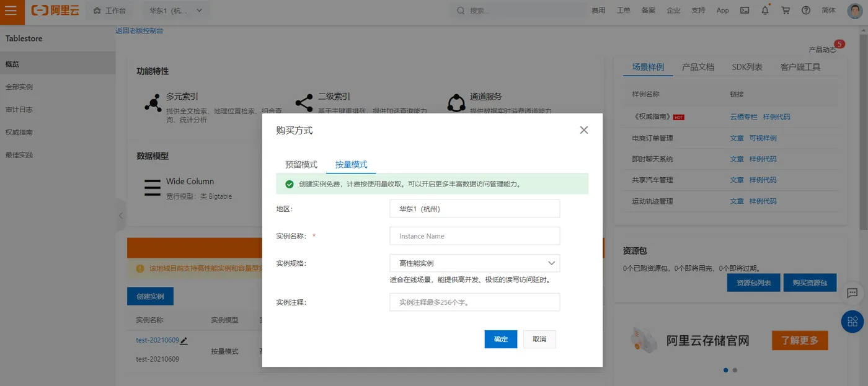Open 文章 for 即时聊天系统
The width and height of the screenshot is (868, 386).
(x=737, y=159)
